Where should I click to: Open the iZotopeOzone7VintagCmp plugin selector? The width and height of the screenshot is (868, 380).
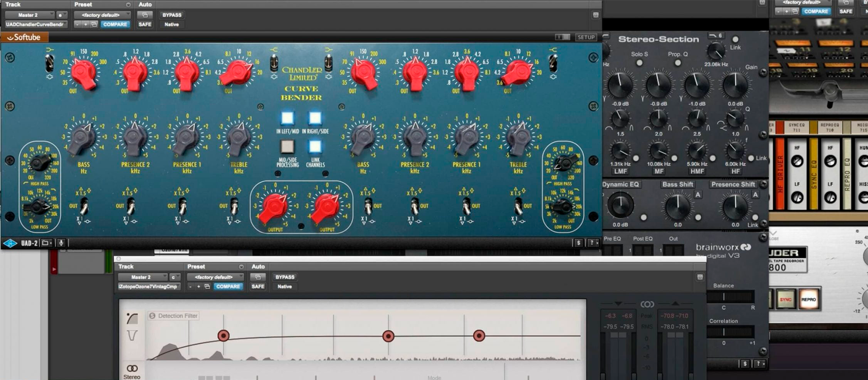(x=149, y=286)
